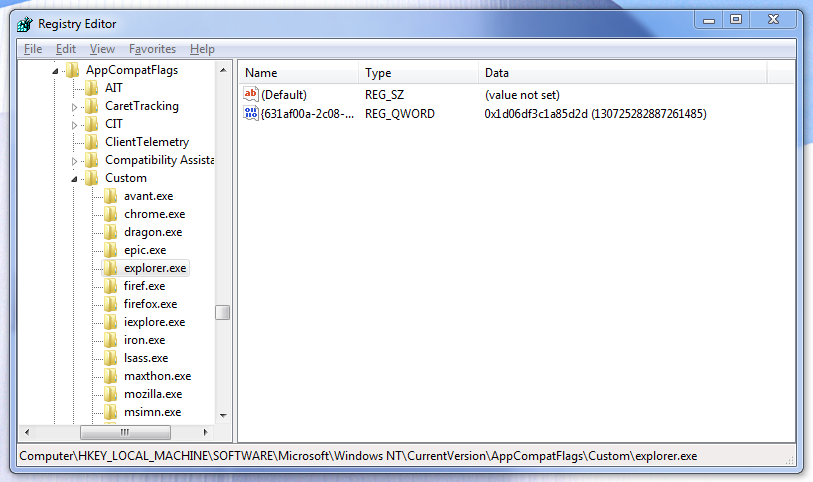Expand the CIT tree node
The image size is (813, 482).
[x=74, y=125]
